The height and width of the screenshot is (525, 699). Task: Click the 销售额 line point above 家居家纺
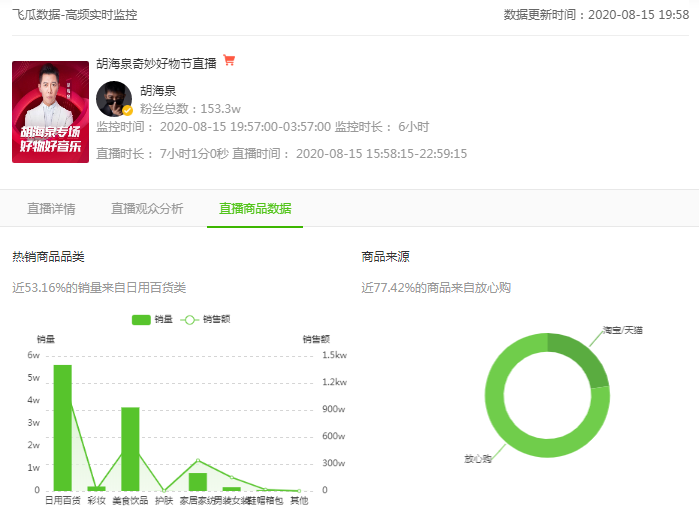198,460
